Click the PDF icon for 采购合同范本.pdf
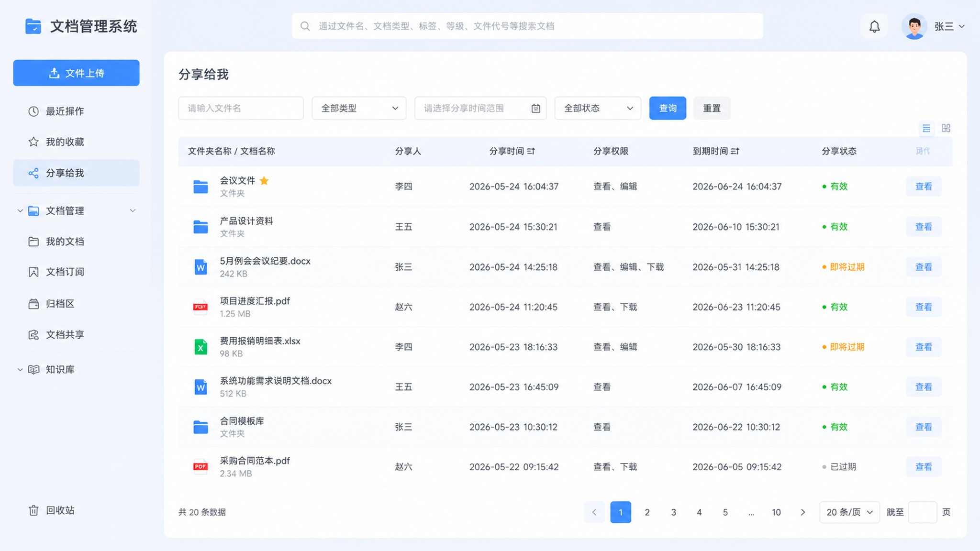 coord(200,466)
